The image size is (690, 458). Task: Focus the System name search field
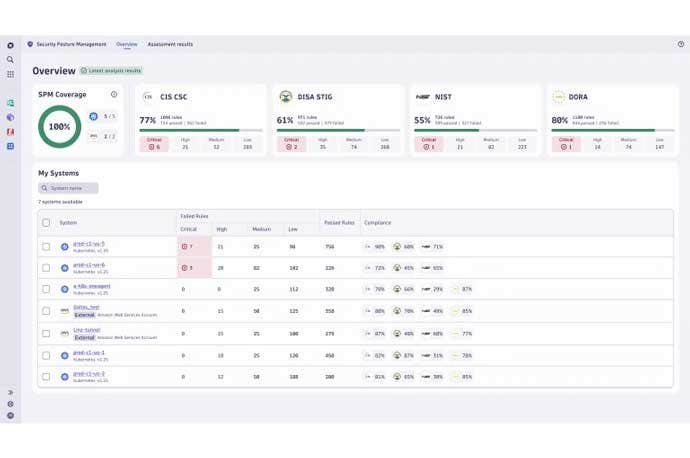[x=69, y=188]
